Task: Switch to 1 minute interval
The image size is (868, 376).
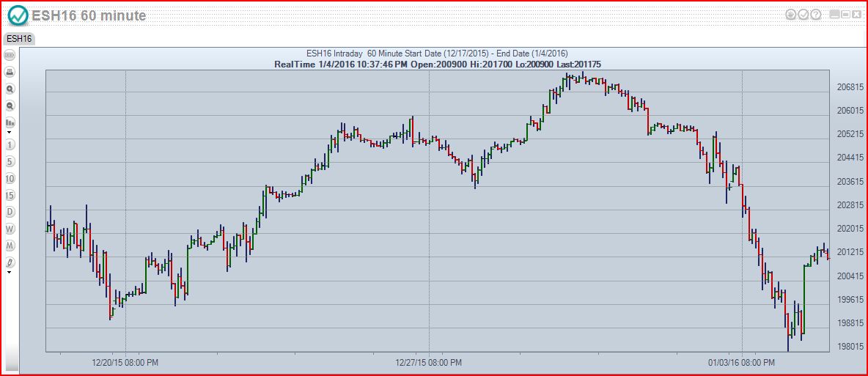Action: click(10, 144)
